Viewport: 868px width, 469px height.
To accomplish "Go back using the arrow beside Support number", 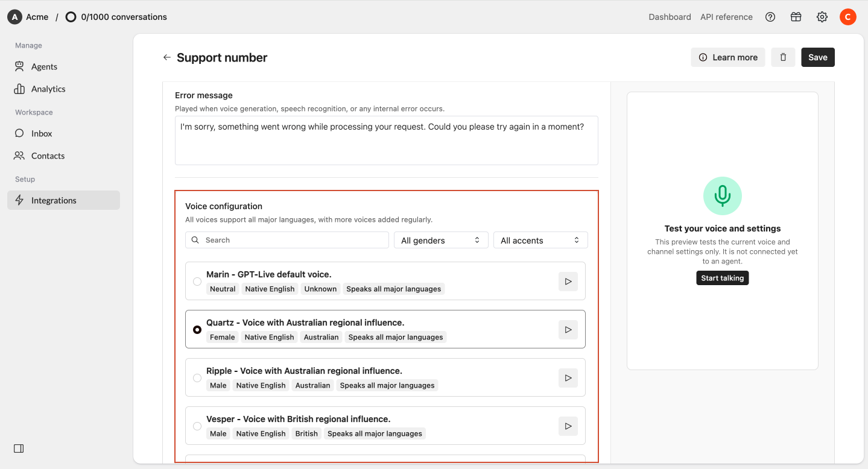I will click(167, 57).
